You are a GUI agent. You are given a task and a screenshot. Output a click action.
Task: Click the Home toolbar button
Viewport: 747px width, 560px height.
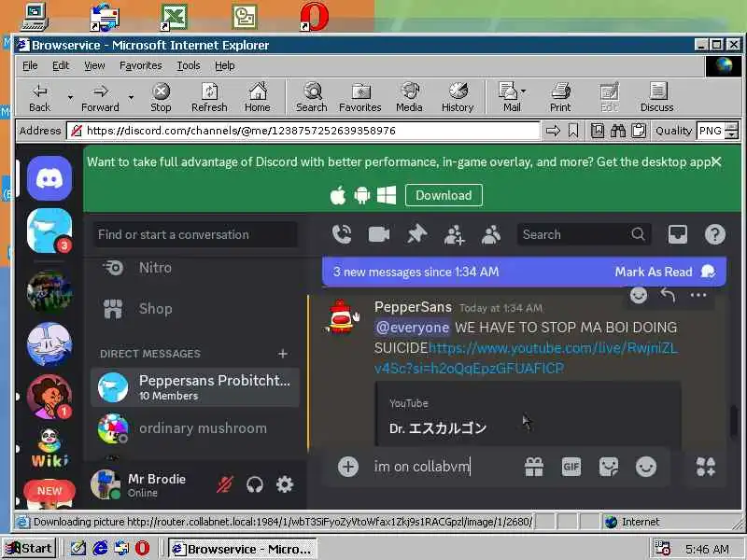258,98
